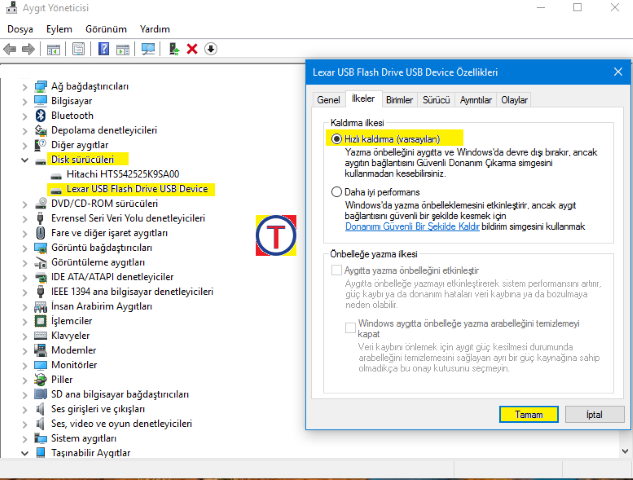Close the Lexar USB properties dialog
The height and width of the screenshot is (480, 633).
tap(618, 72)
